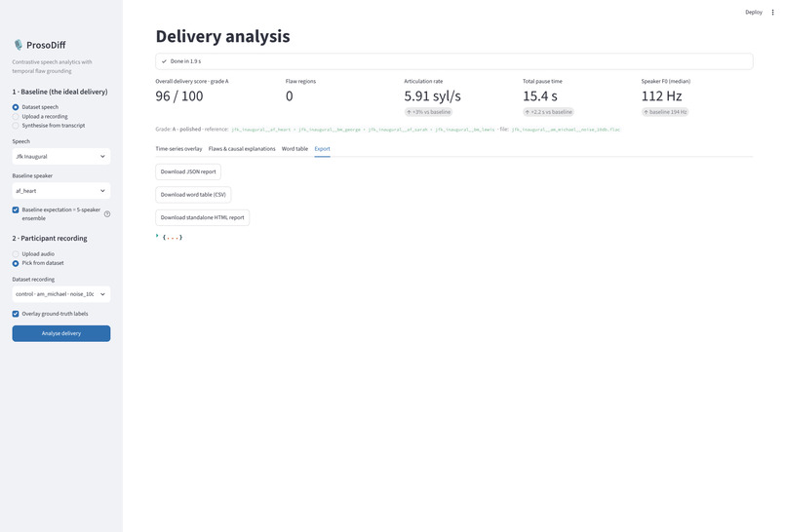Toggle Overlay ground-truth labels checkbox
The image size is (786, 532).
coord(16,314)
